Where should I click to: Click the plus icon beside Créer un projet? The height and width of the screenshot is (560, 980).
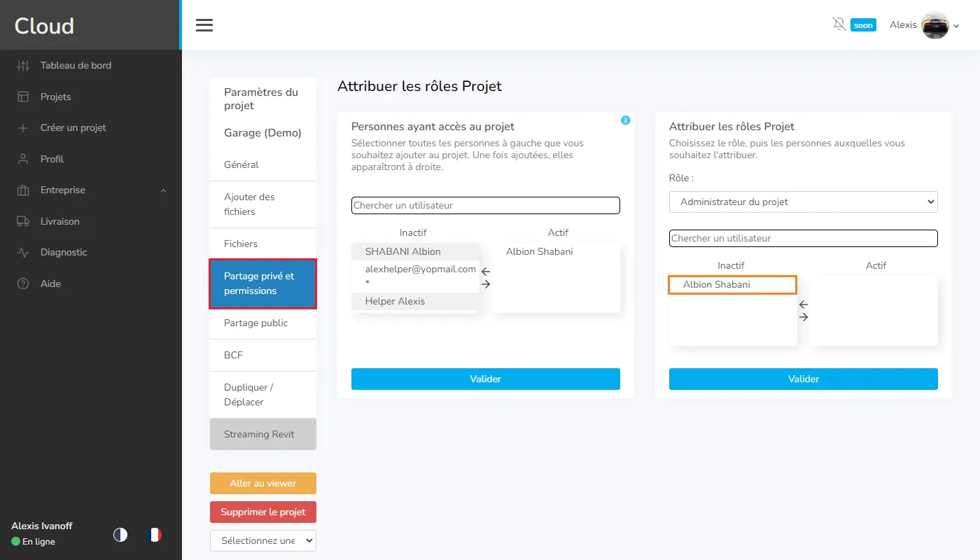[23, 128]
